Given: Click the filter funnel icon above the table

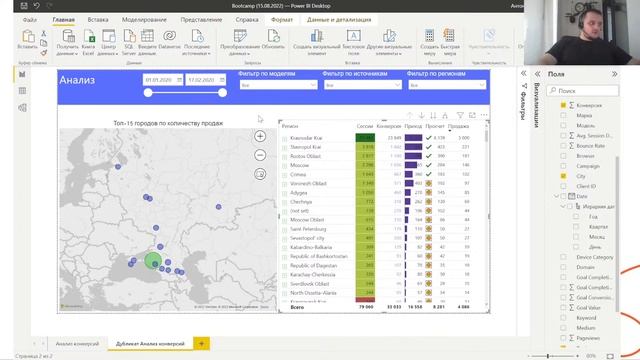Looking at the screenshot, I should coord(460,116).
